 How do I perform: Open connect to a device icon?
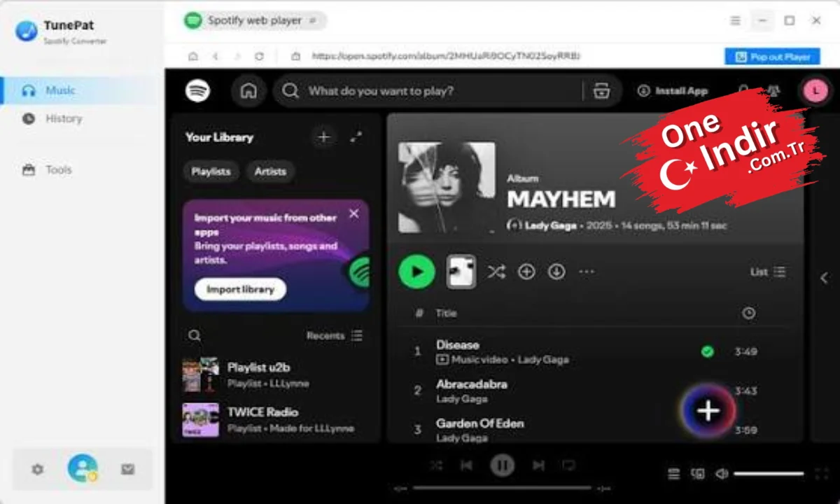698,474
